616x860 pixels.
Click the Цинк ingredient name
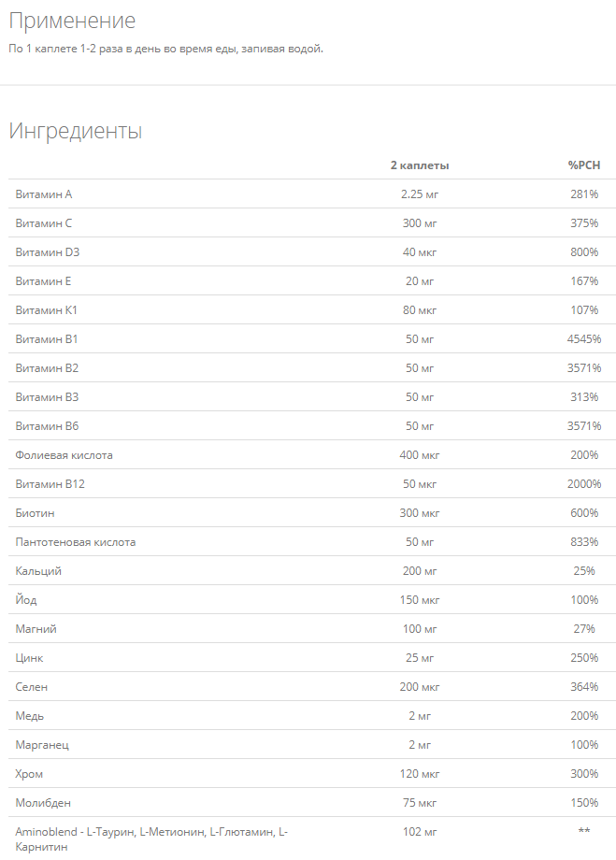click(x=29, y=658)
